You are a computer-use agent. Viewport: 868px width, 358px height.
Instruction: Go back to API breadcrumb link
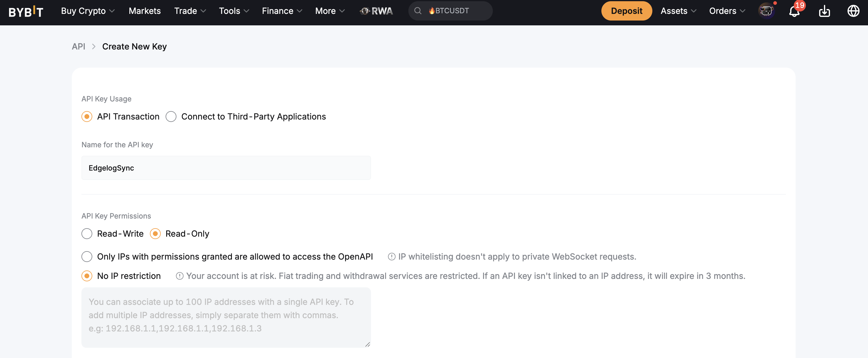(x=78, y=46)
